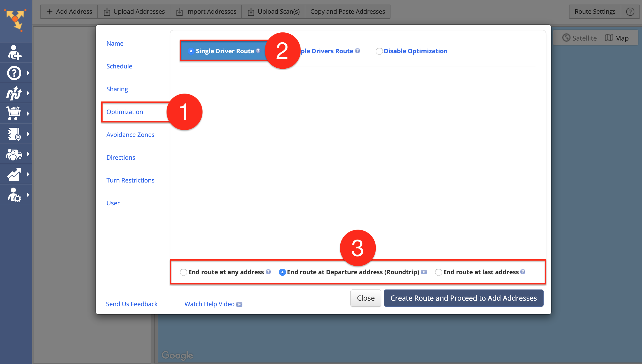
Task: Select End route at any address
Action: [x=184, y=272]
